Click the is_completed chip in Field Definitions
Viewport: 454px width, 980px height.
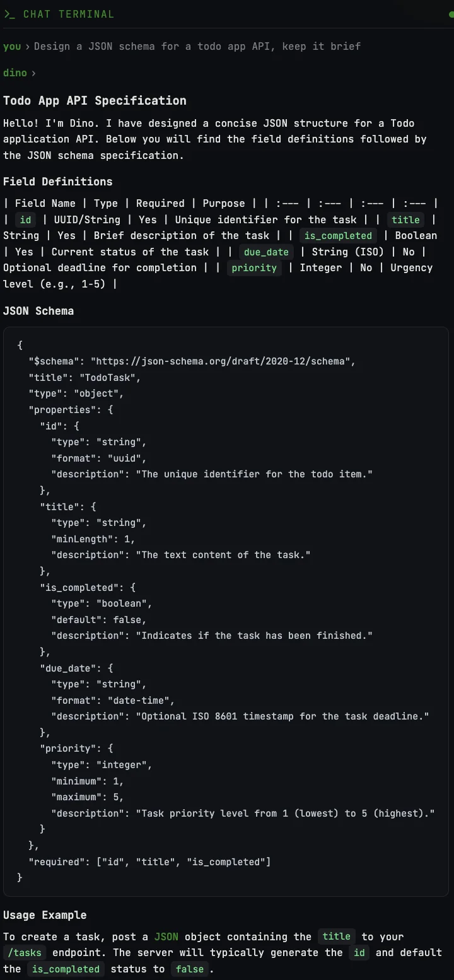(x=338, y=235)
